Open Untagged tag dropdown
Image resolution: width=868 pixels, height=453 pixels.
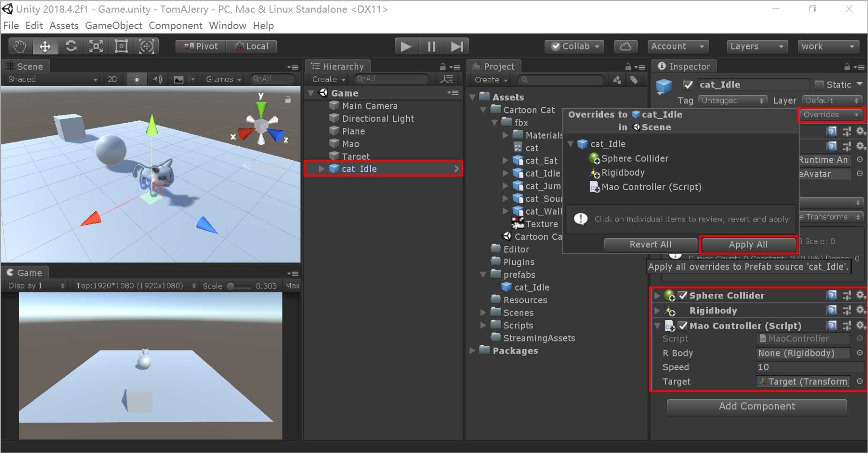(x=732, y=100)
